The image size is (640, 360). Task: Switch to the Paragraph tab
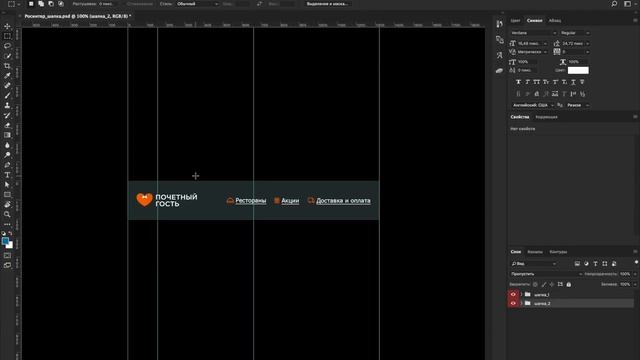pyautogui.click(x=555, y=20)
